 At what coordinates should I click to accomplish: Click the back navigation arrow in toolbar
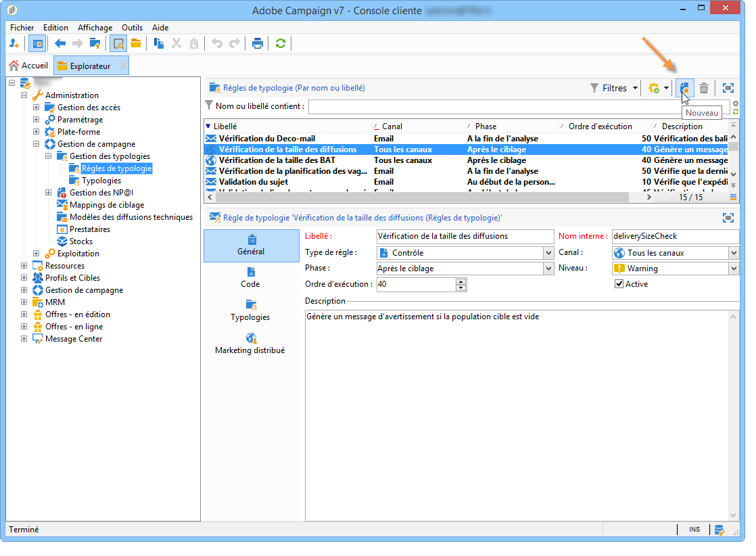click(x=60, y=44)
